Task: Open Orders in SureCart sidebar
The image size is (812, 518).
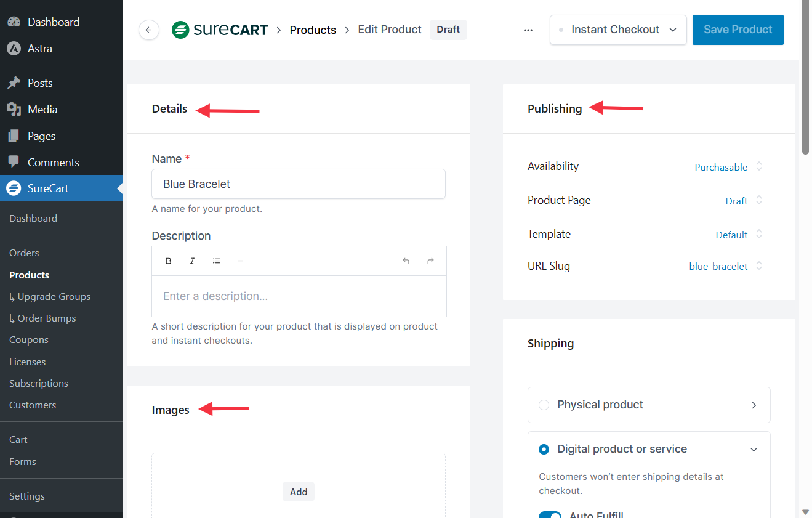Action: 24,253
